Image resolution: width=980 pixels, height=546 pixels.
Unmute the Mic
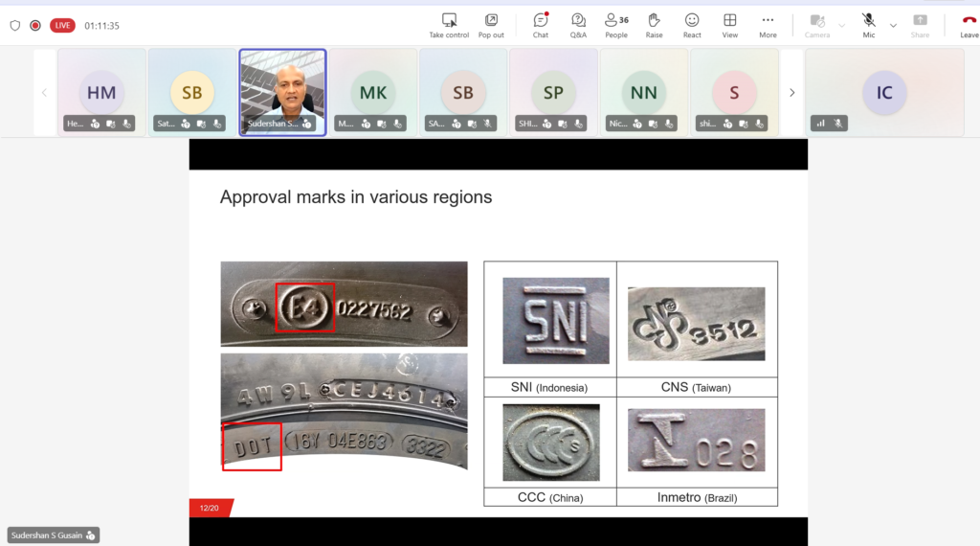(869, 26)
